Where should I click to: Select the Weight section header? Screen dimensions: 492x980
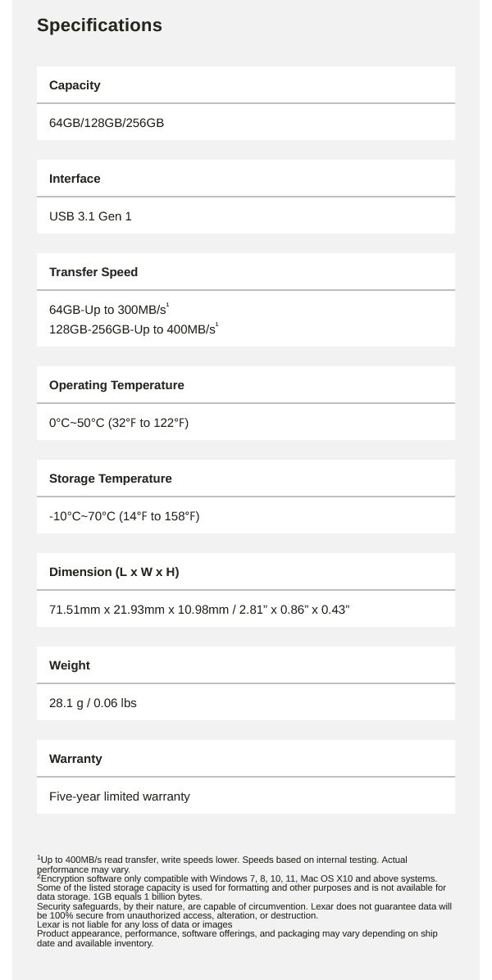coord(246,665)
